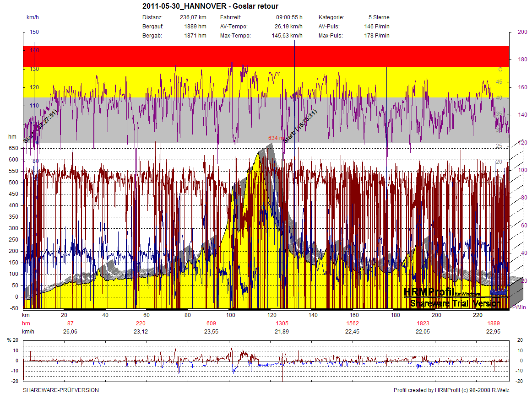Click the red 634 m peak elevation label
The height and width of the screenshot is (393, 532).
coord(276,138)
